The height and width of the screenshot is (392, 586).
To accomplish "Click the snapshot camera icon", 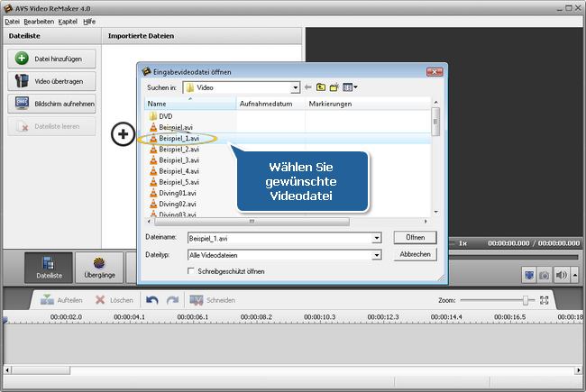I will [x=545, y=276].
